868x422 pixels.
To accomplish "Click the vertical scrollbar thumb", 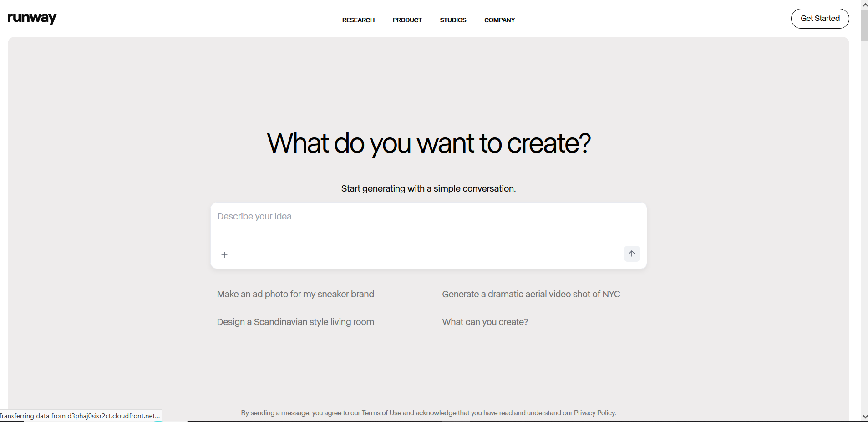I will click(x=864, y=25).
